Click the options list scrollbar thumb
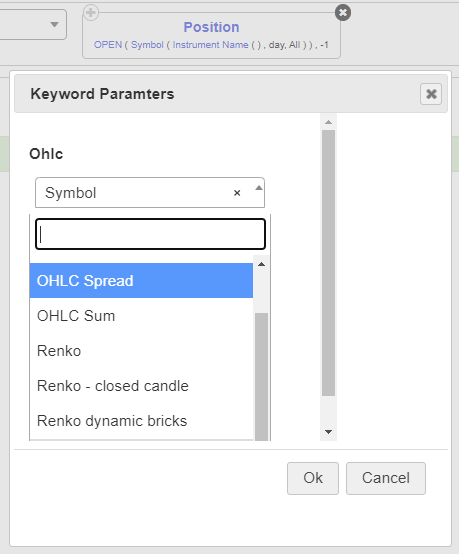Screen dimensions: 459x554 pos(261,377)
